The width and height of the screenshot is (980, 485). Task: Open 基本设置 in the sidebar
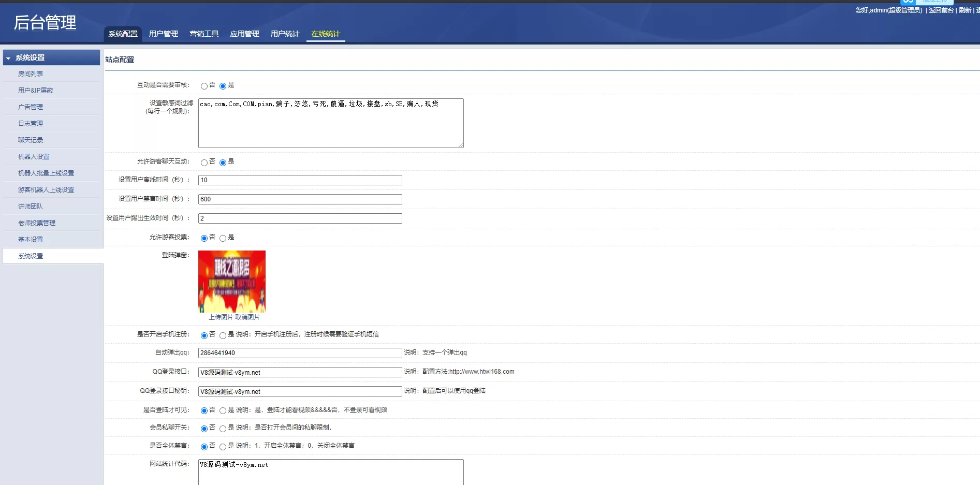pyautogui.click(x=31, y=240)
